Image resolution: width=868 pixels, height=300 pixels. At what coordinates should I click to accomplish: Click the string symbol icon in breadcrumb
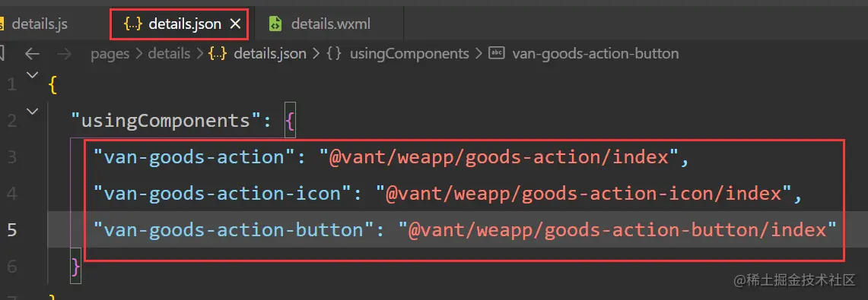pos(497,54)
